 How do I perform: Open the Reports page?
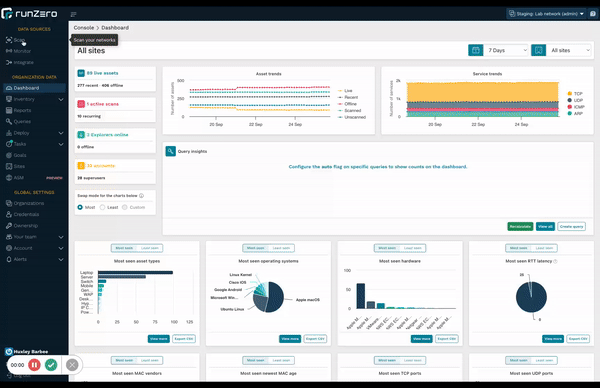[x=18, y=110]
